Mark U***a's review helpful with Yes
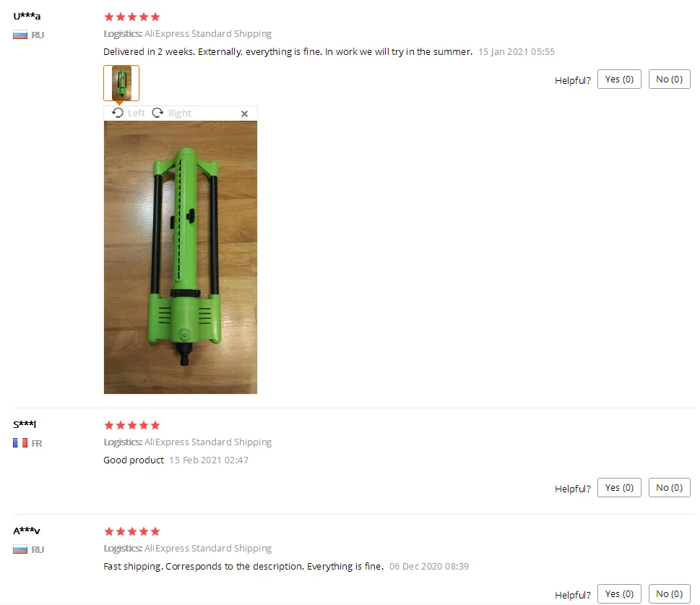Screen dimensions: 700x605 (619, 80)
